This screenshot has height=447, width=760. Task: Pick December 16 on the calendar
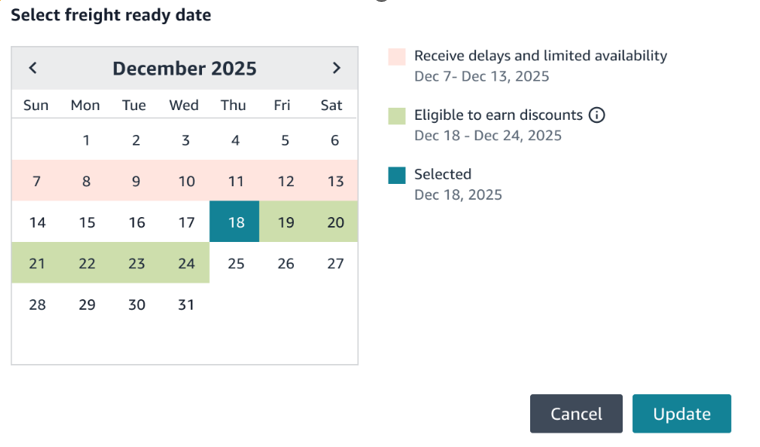click(136, 222)
